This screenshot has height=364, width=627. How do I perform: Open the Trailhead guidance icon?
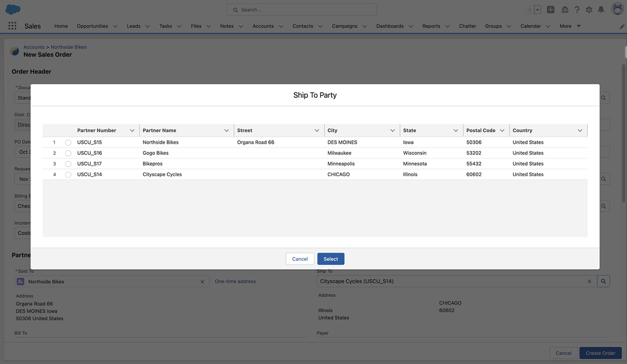tap(565, 10)
